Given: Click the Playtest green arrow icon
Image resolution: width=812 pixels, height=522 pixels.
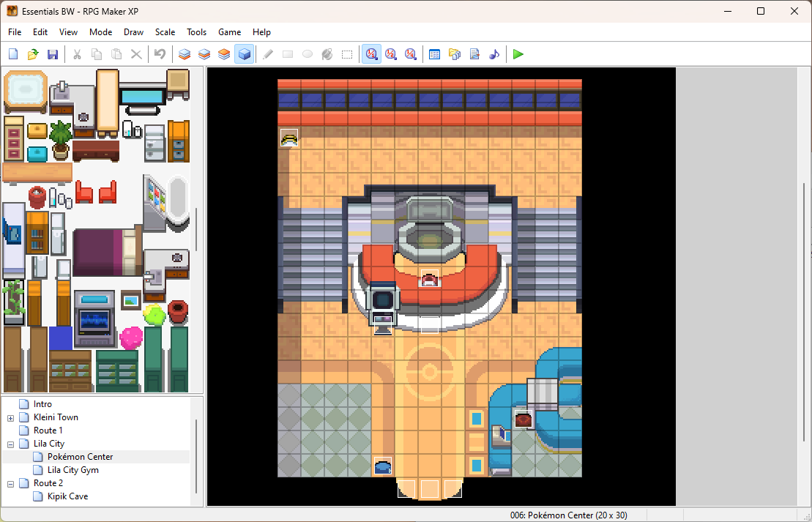Looking at the screenshot, I should (x=518, y=54).
